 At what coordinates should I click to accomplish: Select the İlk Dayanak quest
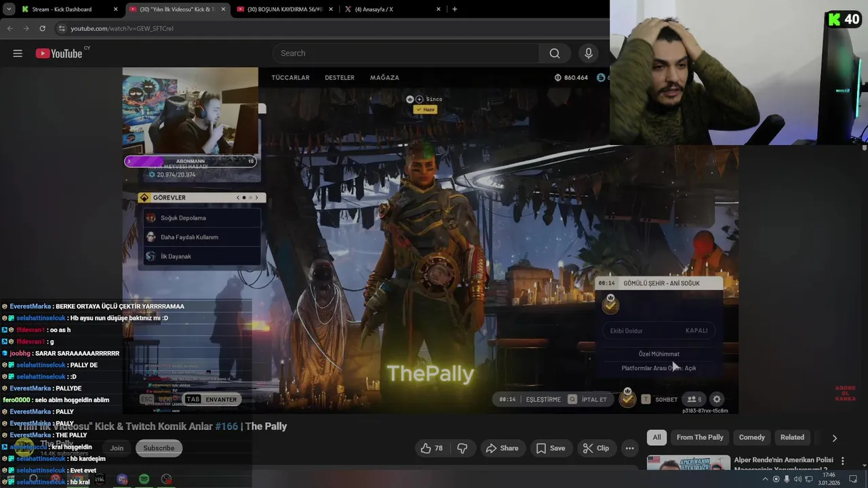point(202,256)
